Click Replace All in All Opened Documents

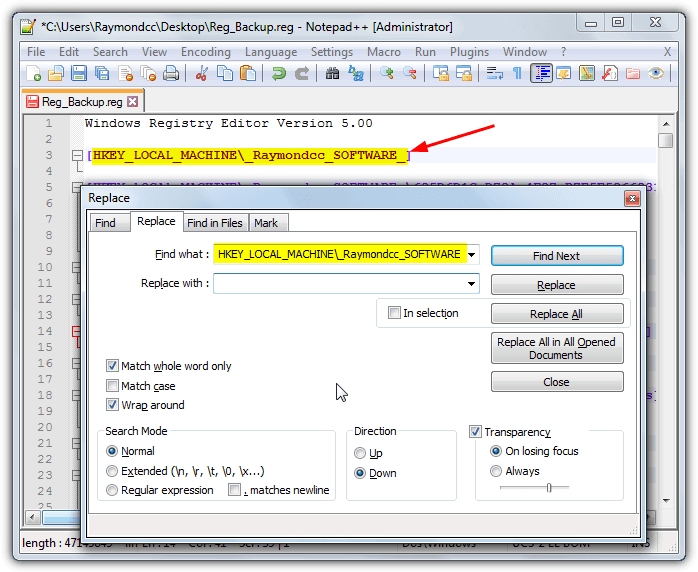[557, 348]
